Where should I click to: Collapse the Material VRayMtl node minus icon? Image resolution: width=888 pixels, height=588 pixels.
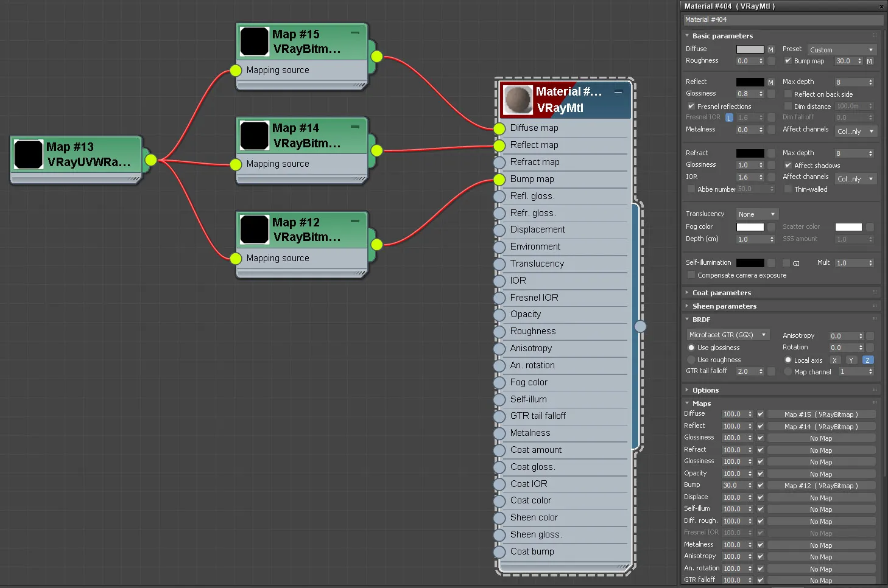click(x=618, y=92)
